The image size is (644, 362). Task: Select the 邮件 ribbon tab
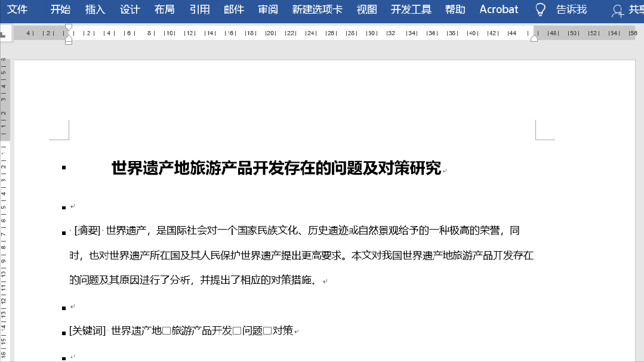pos(233,9)
